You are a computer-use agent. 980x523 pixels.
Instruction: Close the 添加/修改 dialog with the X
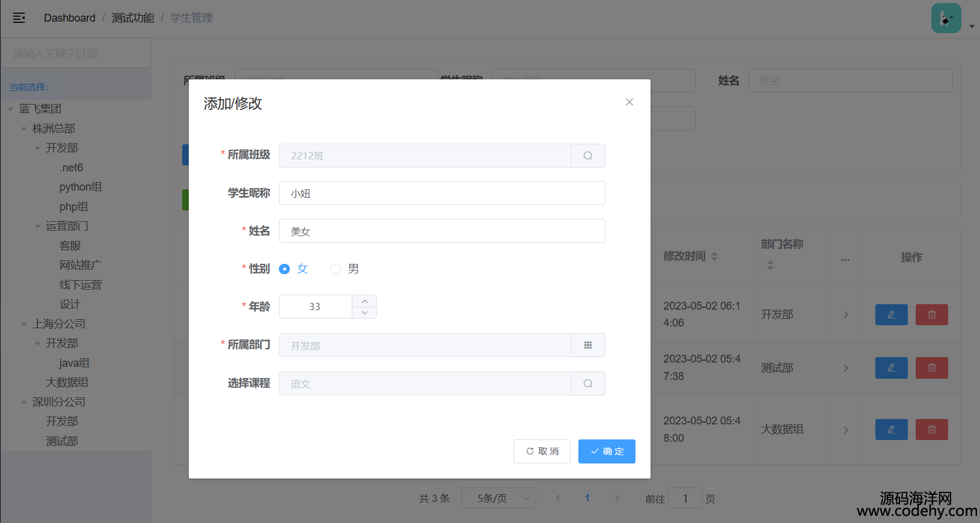click(629, 102)
